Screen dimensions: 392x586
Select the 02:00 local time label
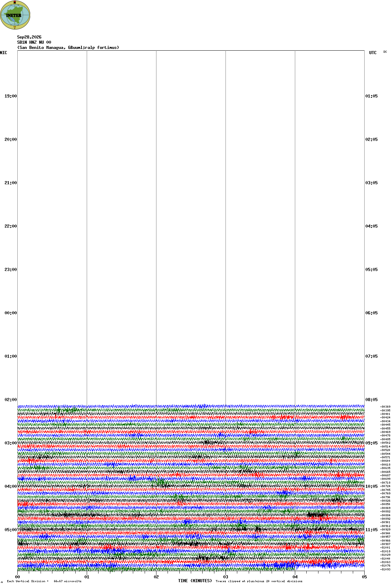[x=10, y=400]
